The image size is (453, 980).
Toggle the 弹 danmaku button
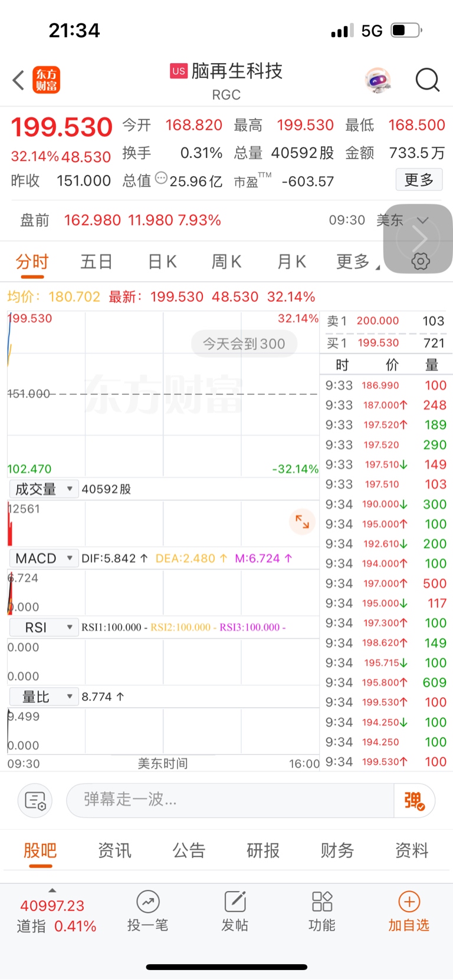[414, 800]
